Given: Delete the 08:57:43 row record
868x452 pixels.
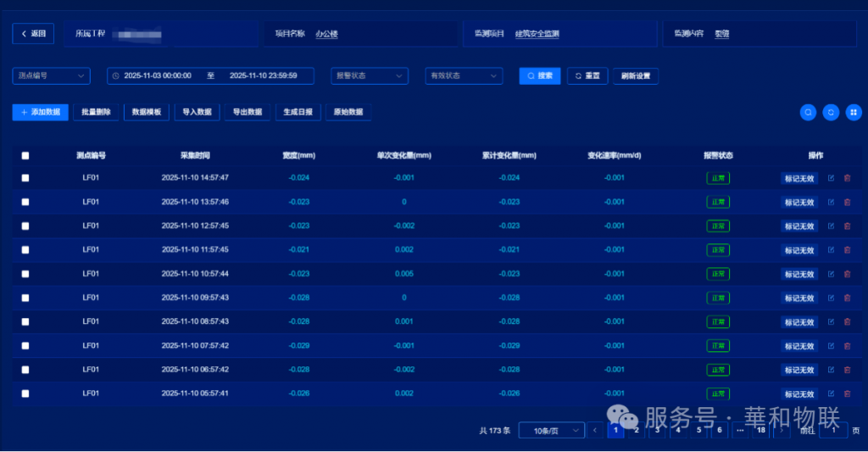Looking at the screenshot, I should coord(847,321).
